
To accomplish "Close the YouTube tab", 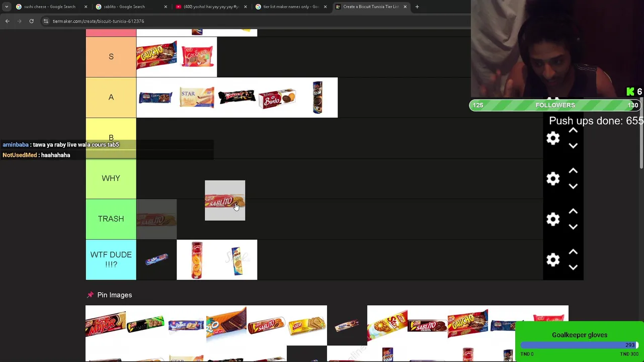I will click(246, 7).
